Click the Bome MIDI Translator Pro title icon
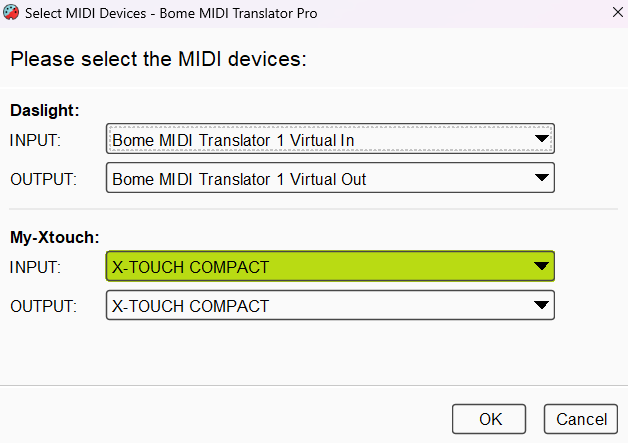Screen dimensions: 628x443 (11, 11)
